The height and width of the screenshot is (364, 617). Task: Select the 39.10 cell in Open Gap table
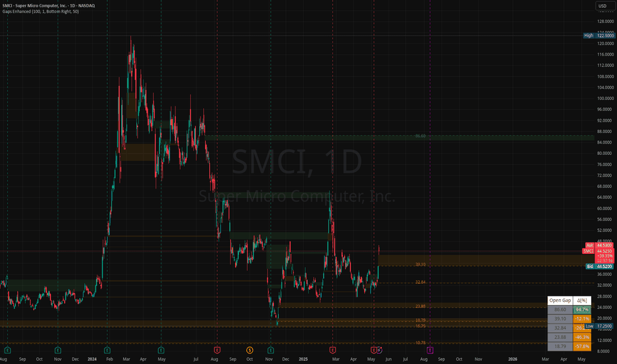tap(560, 319)
